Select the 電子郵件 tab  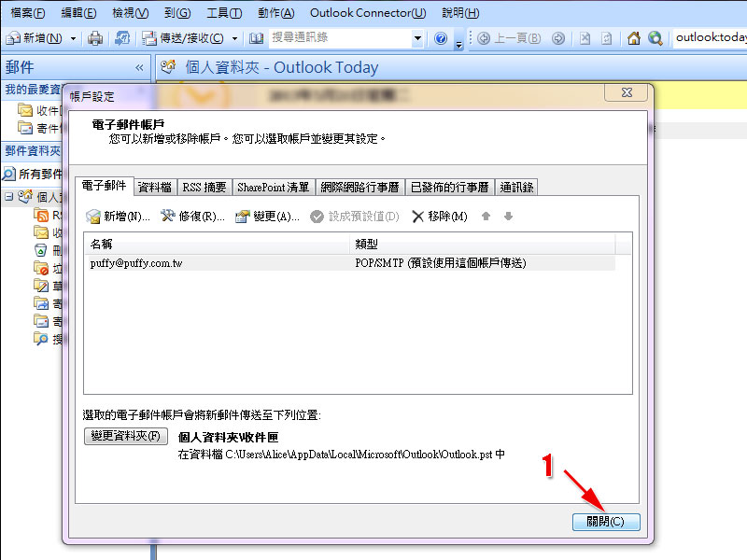tap(104, 186)
